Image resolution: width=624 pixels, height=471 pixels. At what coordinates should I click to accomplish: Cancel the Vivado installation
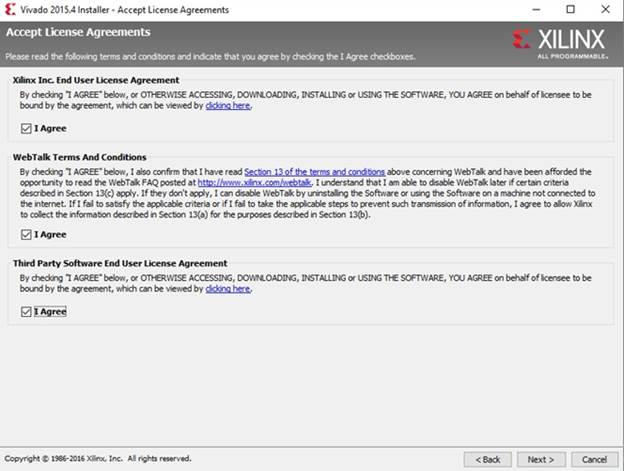(x=595, y=460)
